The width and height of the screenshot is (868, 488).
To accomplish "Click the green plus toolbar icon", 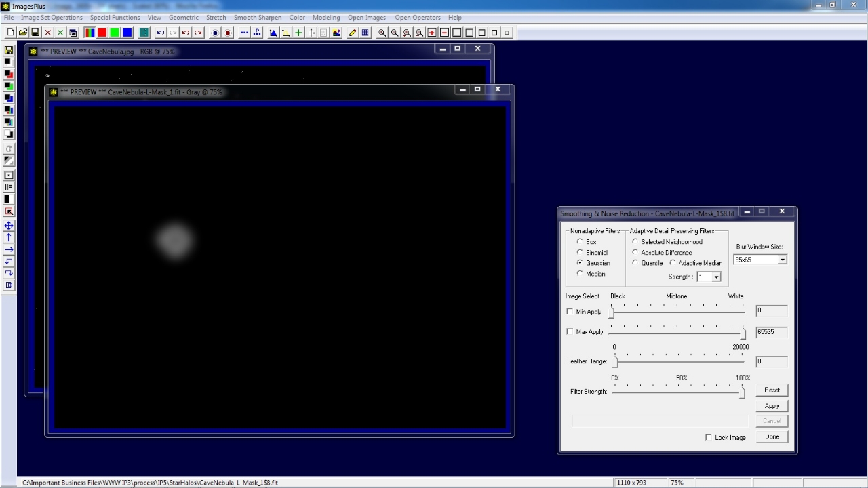I will 298,33.
